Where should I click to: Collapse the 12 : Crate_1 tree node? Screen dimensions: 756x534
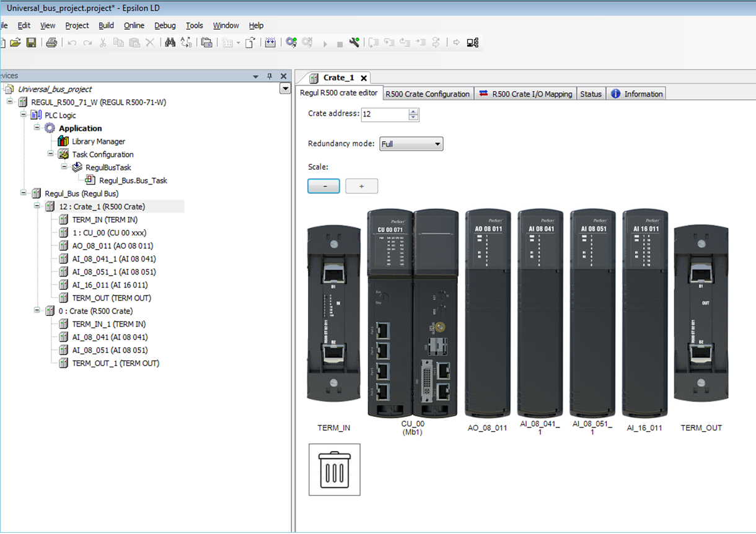pos(37,206)
